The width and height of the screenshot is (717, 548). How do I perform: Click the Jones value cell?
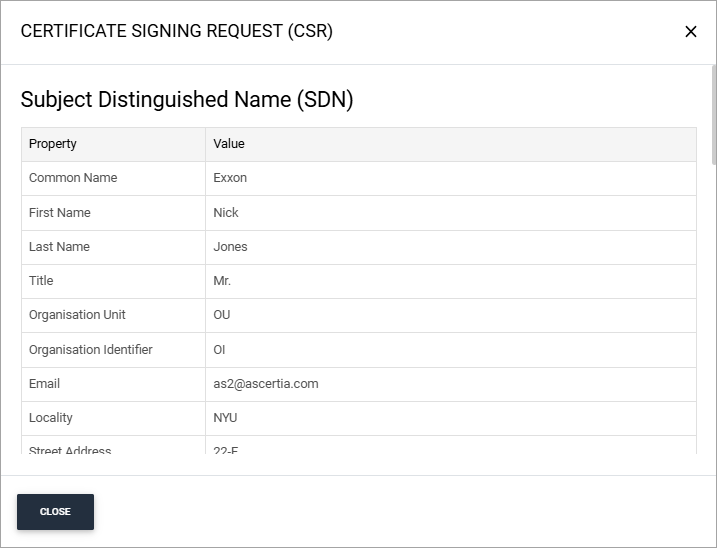pyautogui.click(x=230, y=247)
